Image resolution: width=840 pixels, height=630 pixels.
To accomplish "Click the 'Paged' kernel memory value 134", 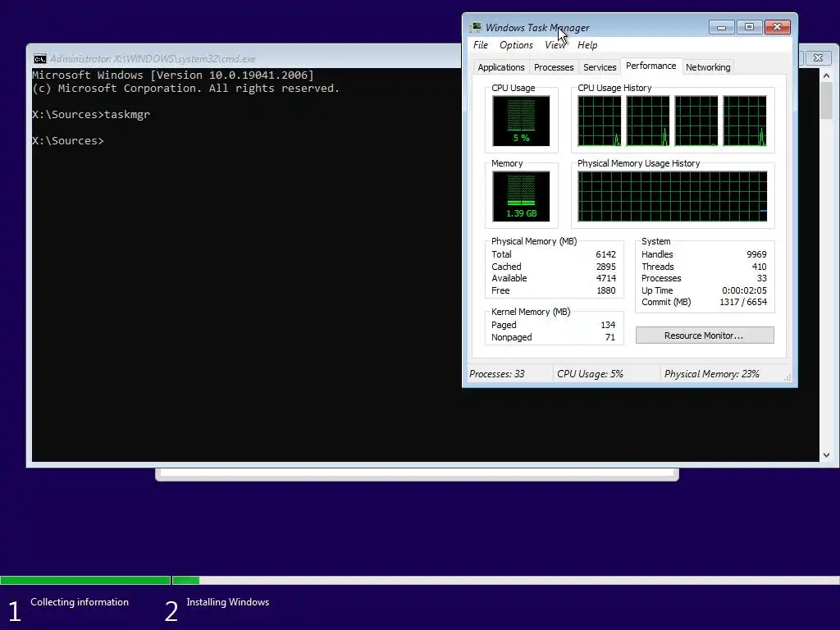I will 608,325.
